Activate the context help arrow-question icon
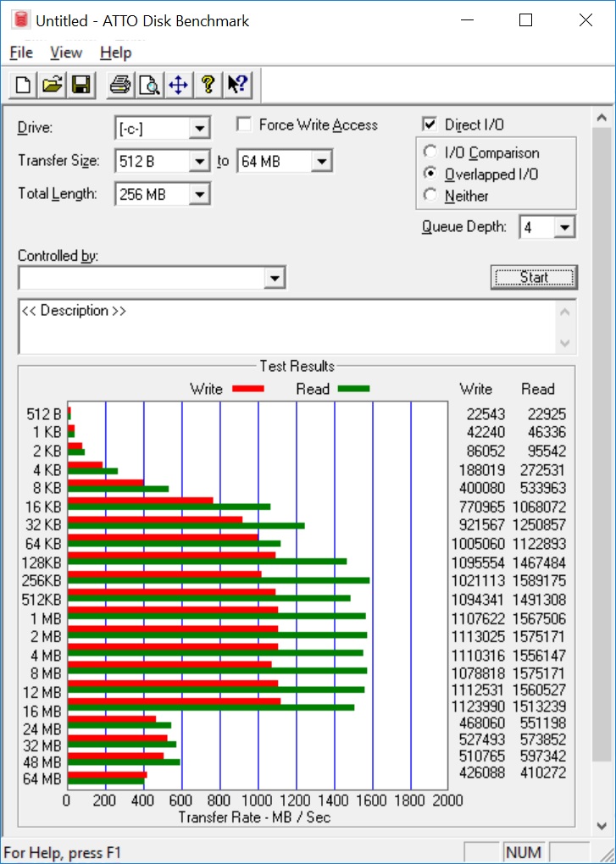616x864 pixels. 236,84
